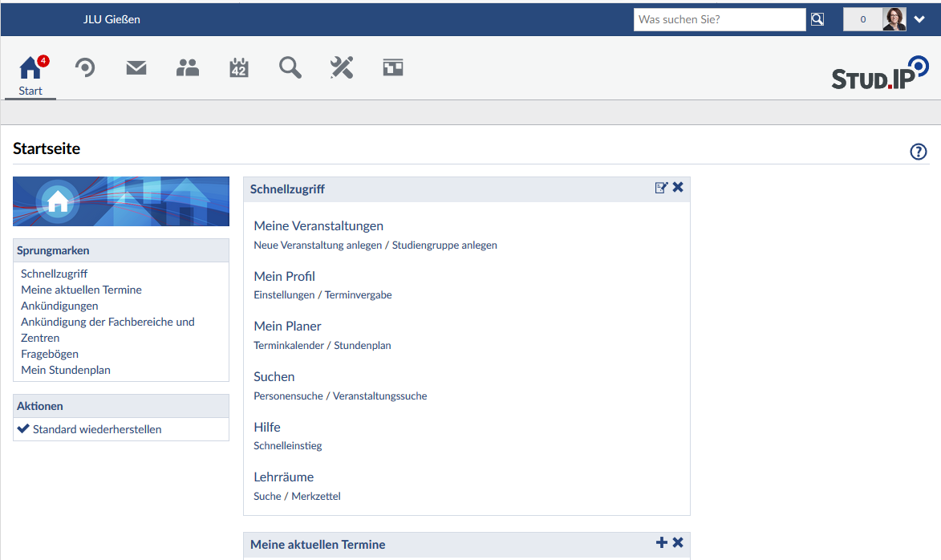Submit search with magnifier button
941x560 pixels.
pyautogui.click(x=817, y=20)
